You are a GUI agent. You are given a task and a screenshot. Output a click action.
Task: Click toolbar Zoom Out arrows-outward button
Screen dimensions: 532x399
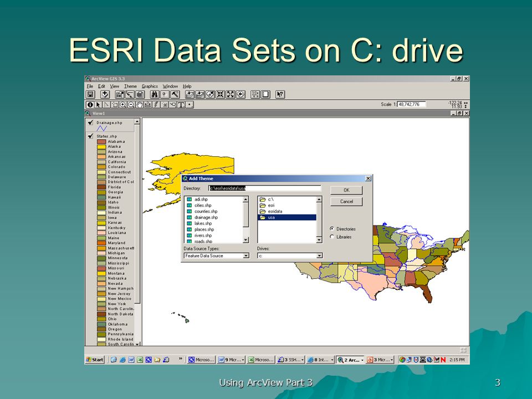coord(231,95)
